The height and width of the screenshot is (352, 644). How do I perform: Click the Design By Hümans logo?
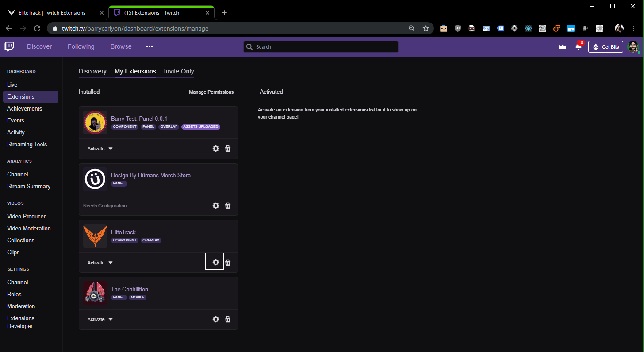point(95,179)
